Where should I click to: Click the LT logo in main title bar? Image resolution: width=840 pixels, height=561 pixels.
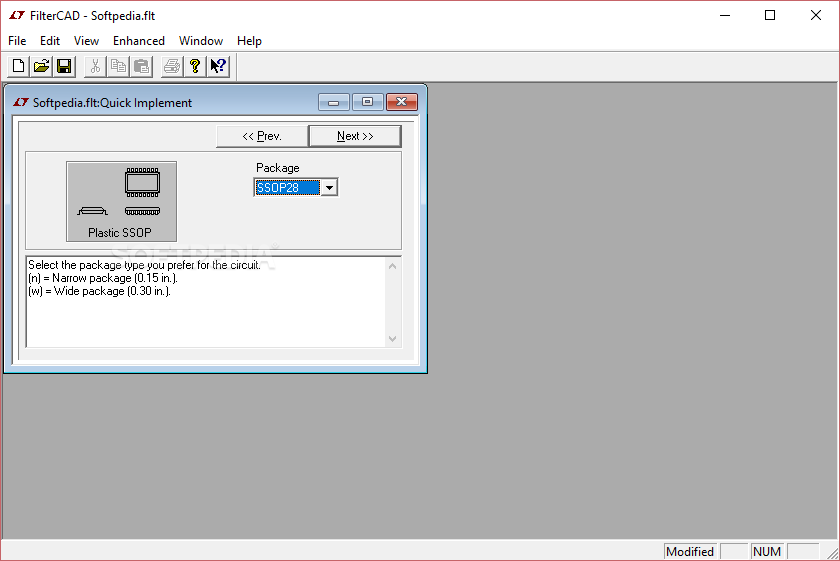tap(17, 16)
